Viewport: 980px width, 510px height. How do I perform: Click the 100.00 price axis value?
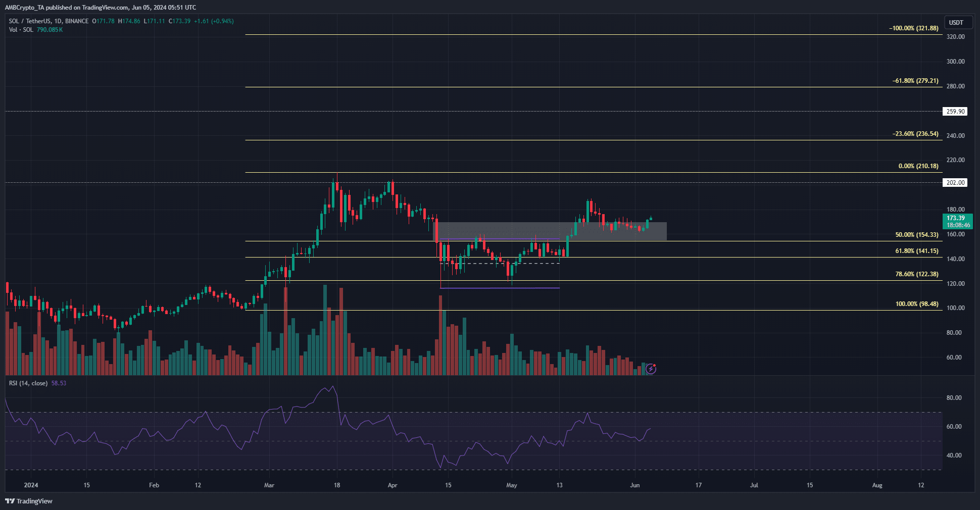[x=955, y=308]
